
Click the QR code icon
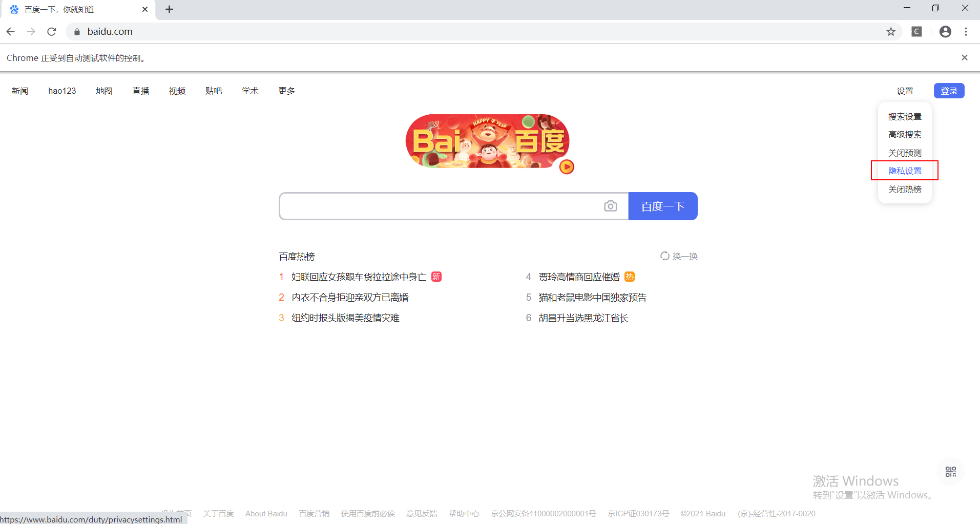pyautogui.click(x=950, y=471)
